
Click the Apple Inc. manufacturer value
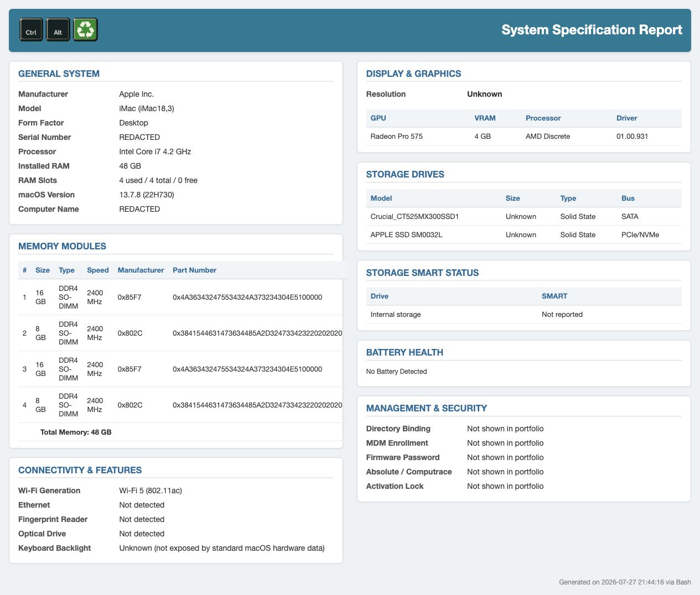point(137,94)
